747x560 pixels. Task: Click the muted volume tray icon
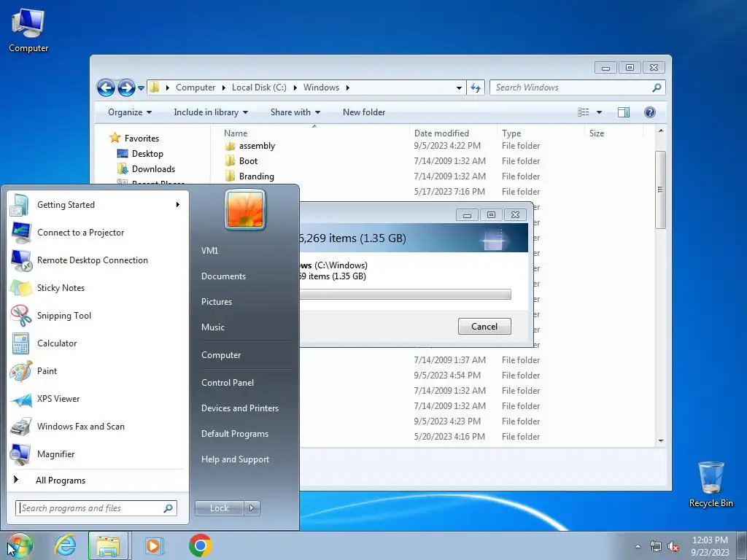click(x=673, y=546)
